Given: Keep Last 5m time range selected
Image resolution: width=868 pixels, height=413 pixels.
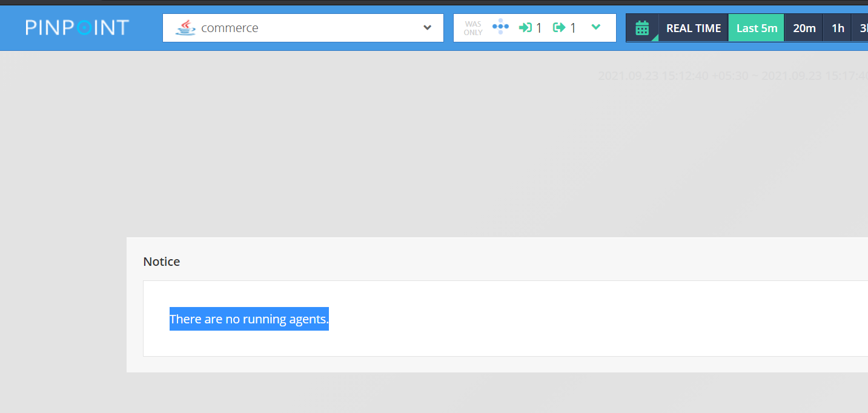Looking at the screenshot, I should [756, 27].
